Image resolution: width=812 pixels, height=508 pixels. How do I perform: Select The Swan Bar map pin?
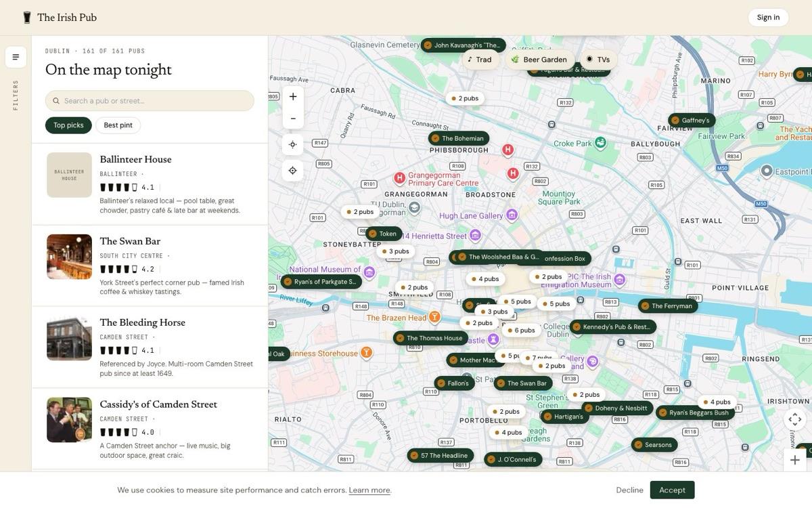click(522, 383)
